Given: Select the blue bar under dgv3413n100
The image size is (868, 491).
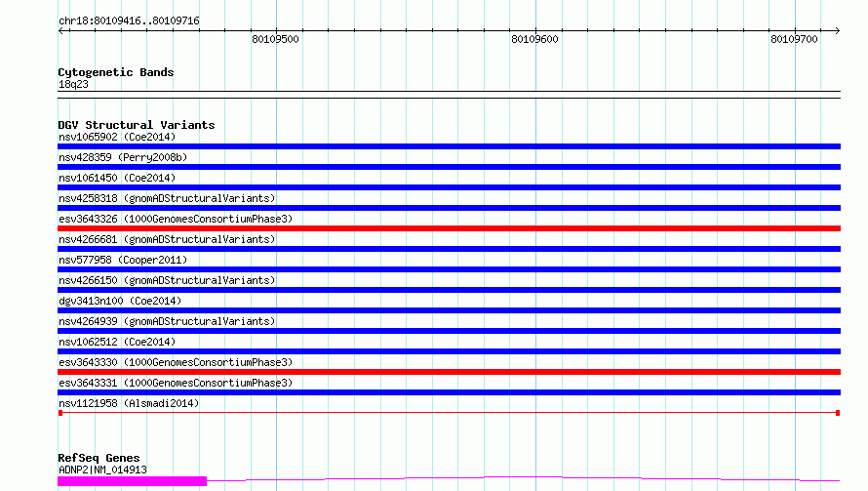Looking at the screenshot, I should click(449, 310).
